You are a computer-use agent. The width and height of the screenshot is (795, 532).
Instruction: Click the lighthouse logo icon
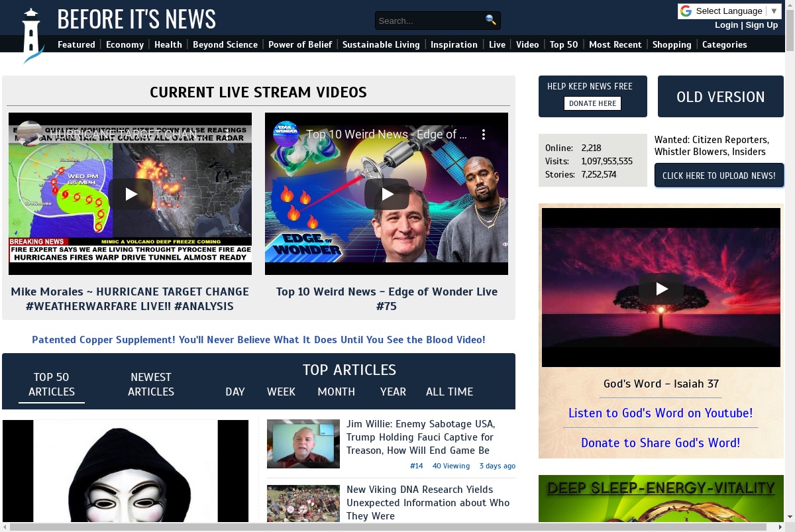pyautogui.click(x=31, y=36)
